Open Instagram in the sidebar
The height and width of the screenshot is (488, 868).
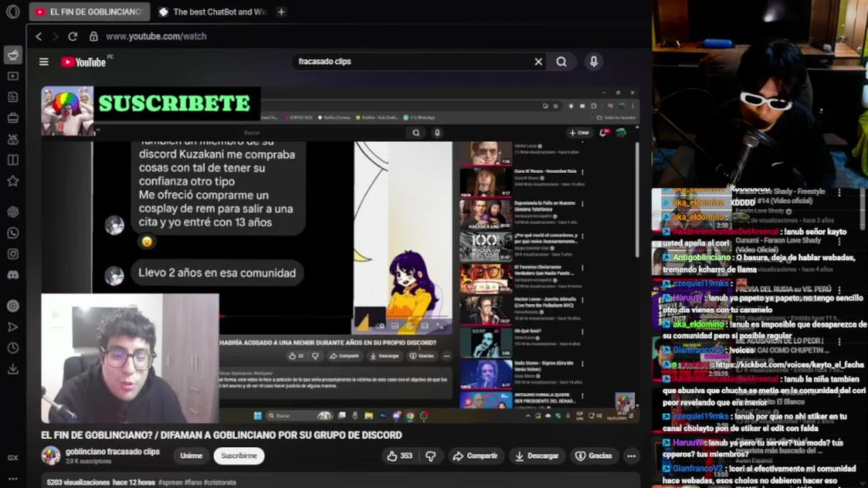tap(13, 254)
